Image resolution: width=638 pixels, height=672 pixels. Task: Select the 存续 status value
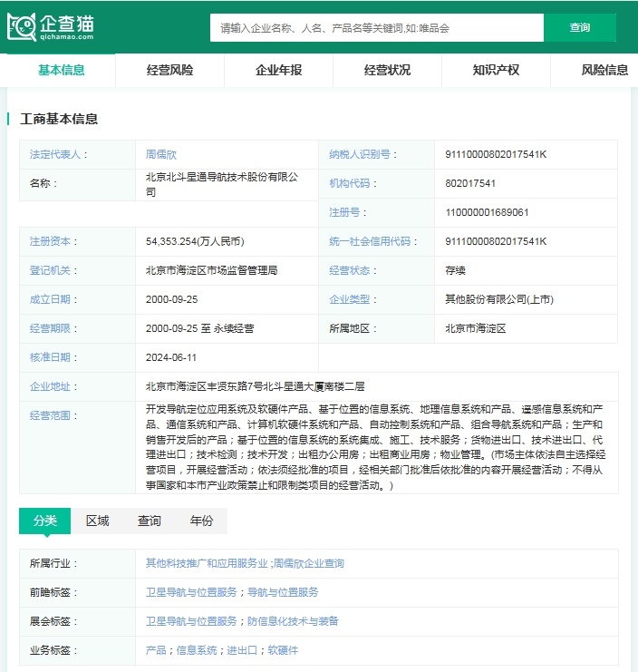[455, 270]
